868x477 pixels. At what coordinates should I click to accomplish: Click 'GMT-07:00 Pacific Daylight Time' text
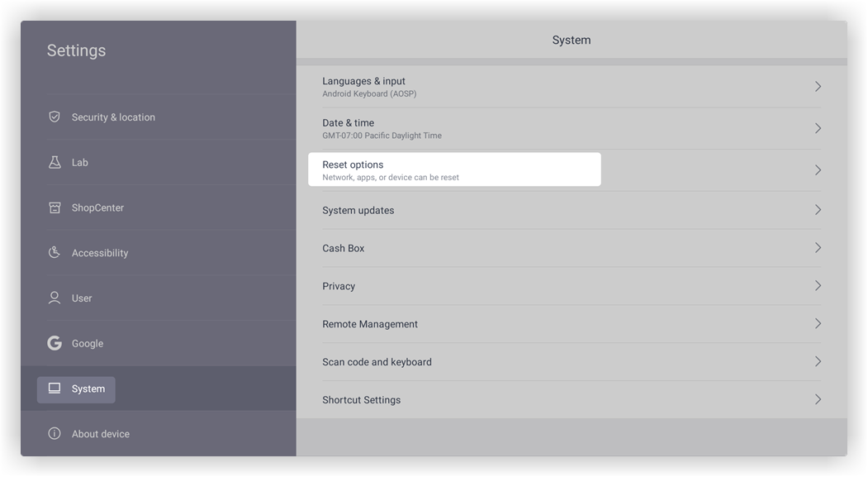(x=382, y=136)
